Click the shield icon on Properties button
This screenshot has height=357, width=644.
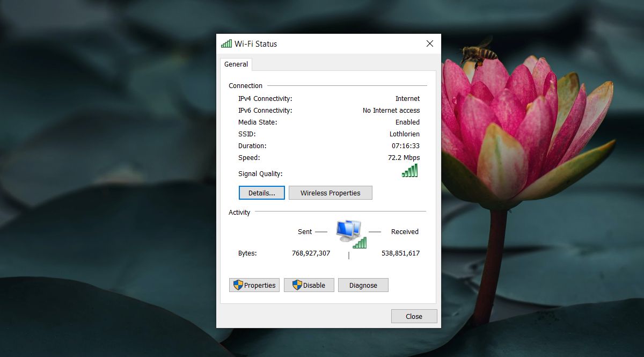tap(238, 285)
